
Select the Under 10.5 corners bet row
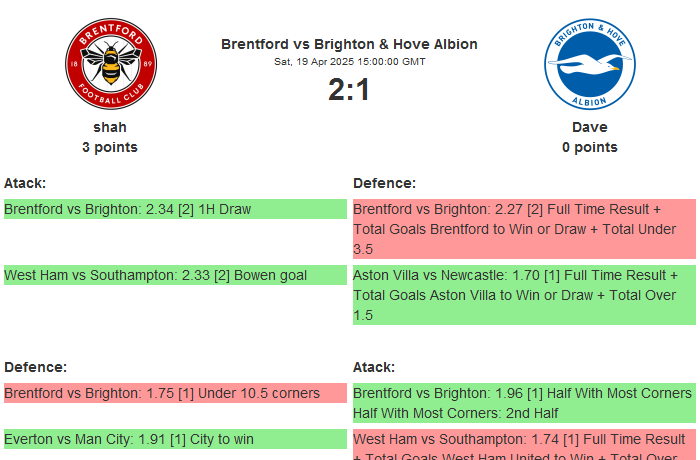(x=174, y=393)
